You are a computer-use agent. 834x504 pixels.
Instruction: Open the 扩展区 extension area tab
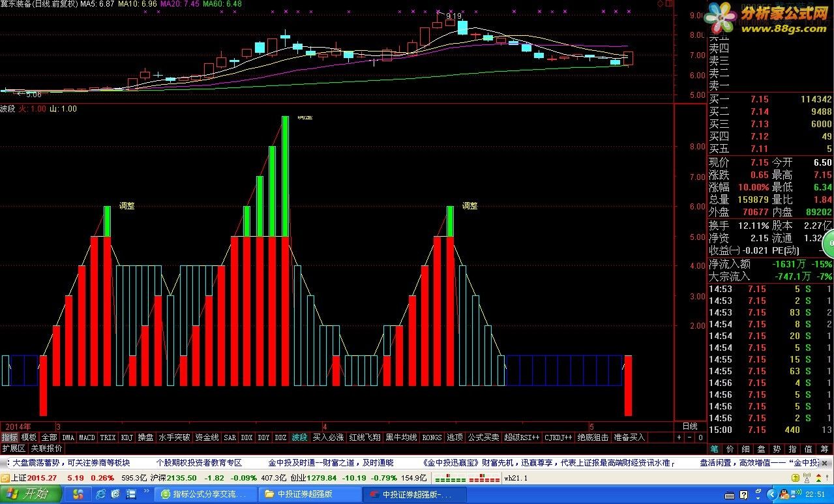coord(13,448)
